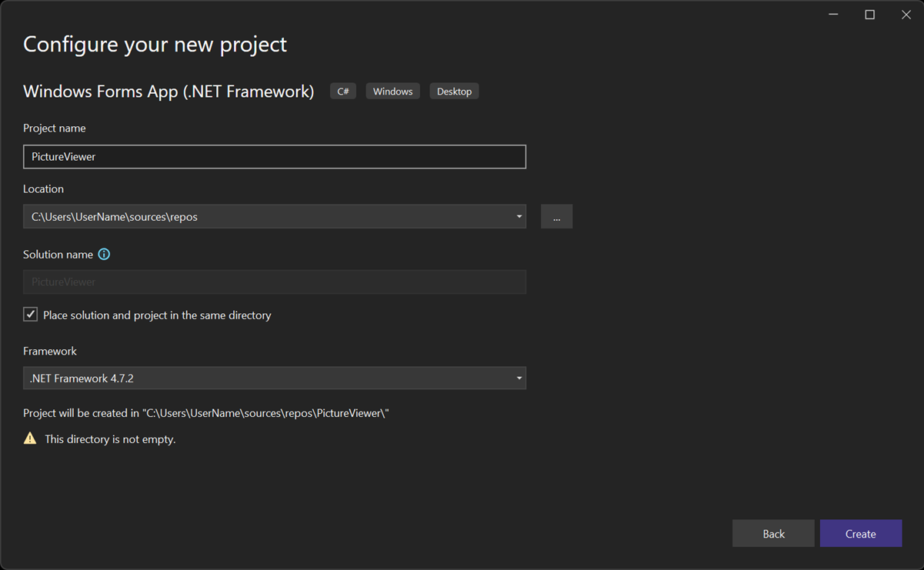
Task: Minimize the project configuration window
Action: click(x=833, y=14)
